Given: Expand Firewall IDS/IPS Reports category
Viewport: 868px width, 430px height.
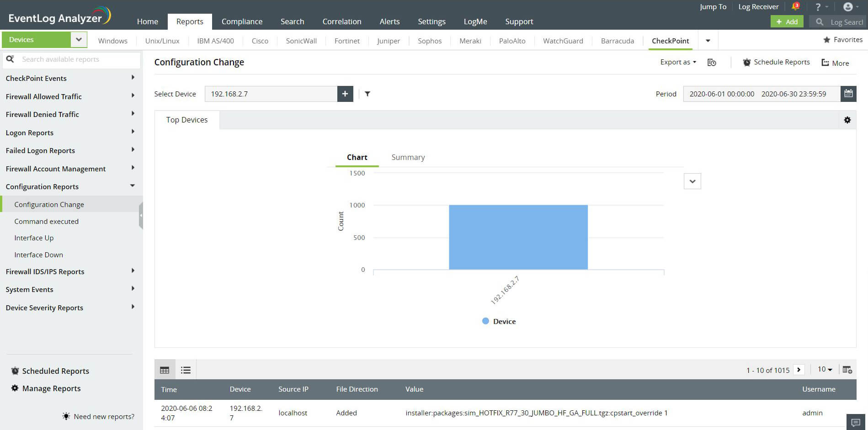Looking at the screenshot, I should [x=133, y=271].
